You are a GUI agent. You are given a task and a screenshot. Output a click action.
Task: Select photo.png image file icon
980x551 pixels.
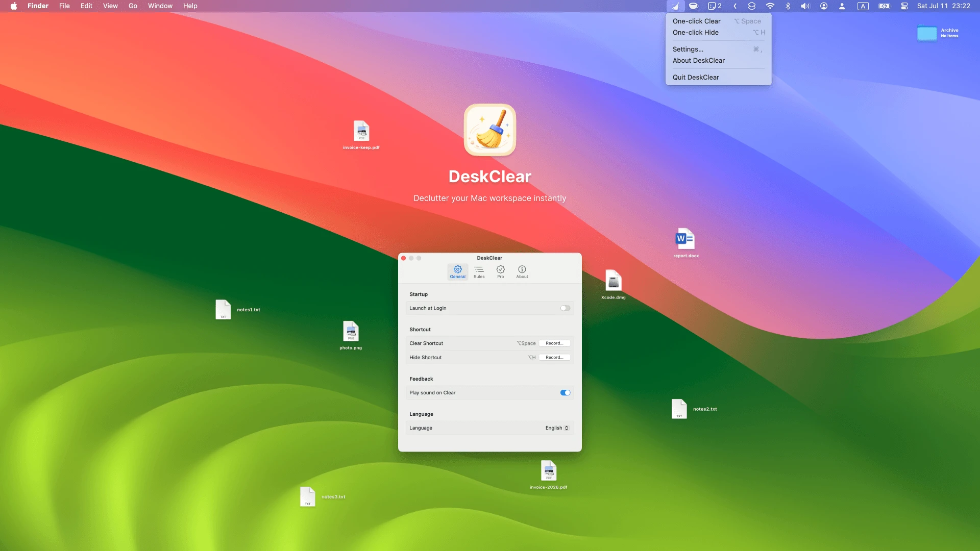click(x=351, y=332)
